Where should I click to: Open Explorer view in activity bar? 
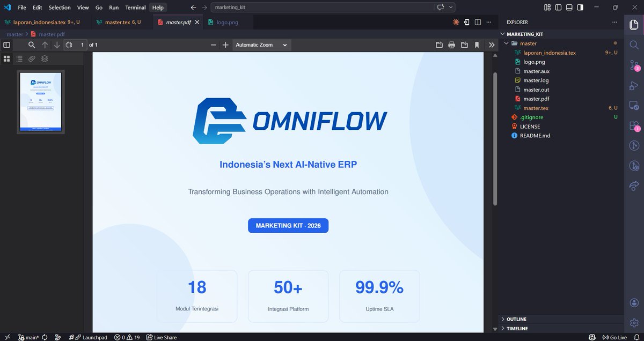pos(634,25)
